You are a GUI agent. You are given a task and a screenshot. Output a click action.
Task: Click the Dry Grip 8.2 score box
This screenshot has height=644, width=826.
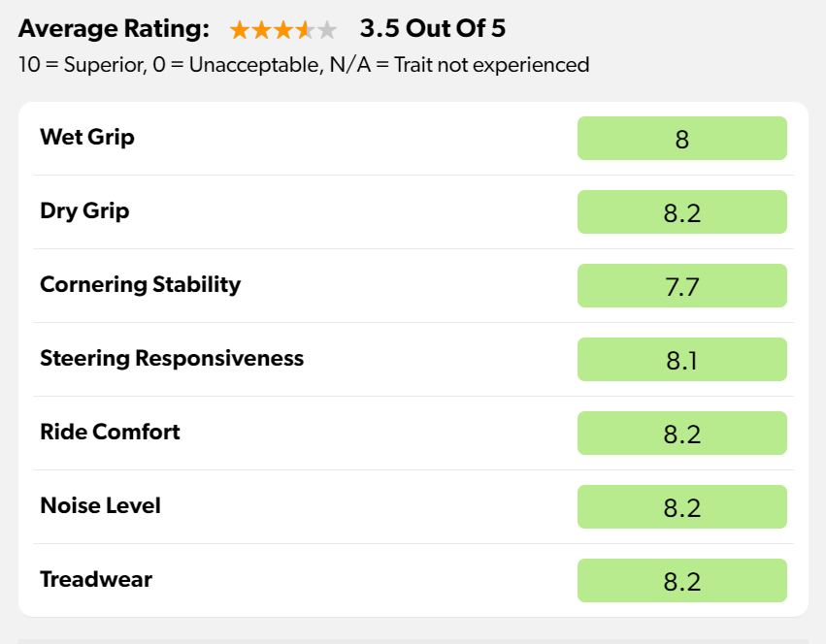(681, 212)
